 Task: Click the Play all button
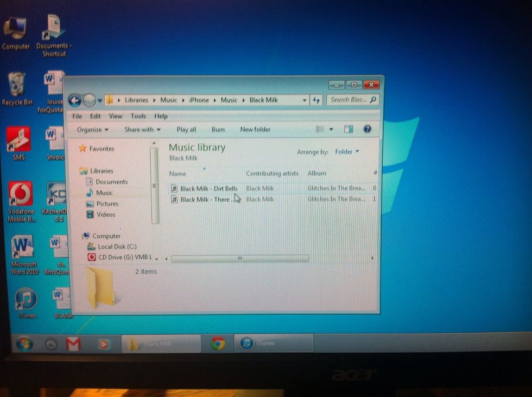(x=186, y=130)
